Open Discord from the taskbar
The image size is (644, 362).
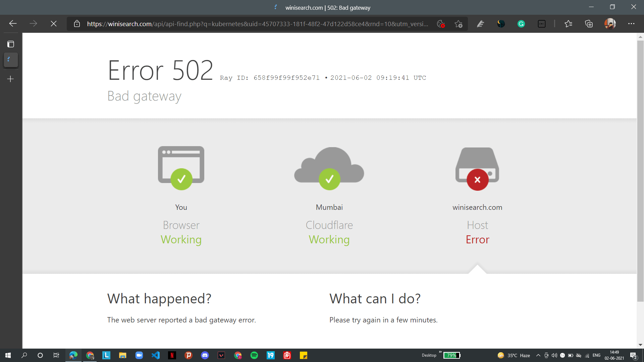click(x=205, y=355)
